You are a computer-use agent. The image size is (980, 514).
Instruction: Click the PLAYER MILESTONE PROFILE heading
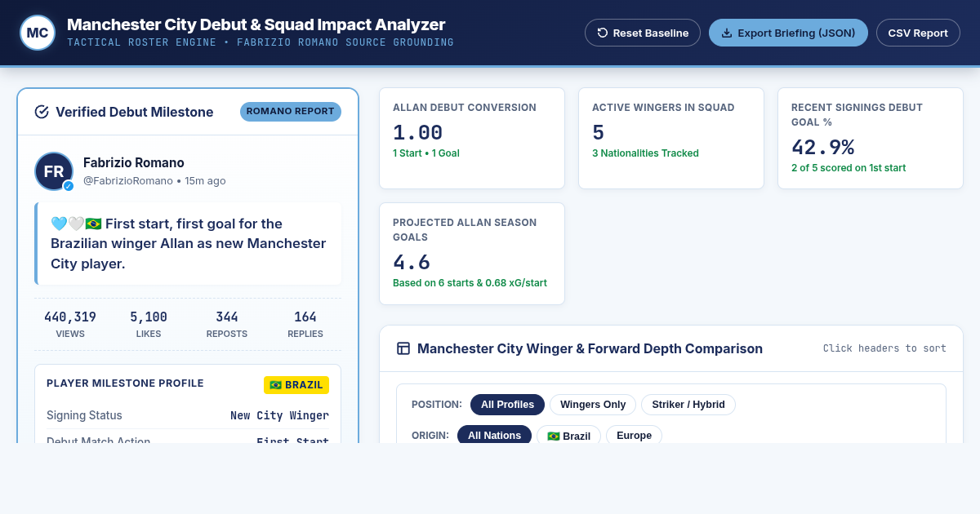coord(125,383)
